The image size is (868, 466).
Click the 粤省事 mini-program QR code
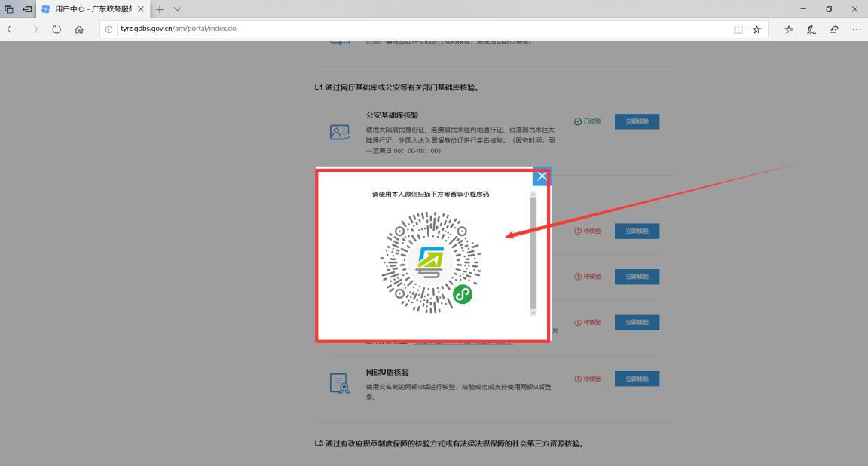[x=431, y=262]
